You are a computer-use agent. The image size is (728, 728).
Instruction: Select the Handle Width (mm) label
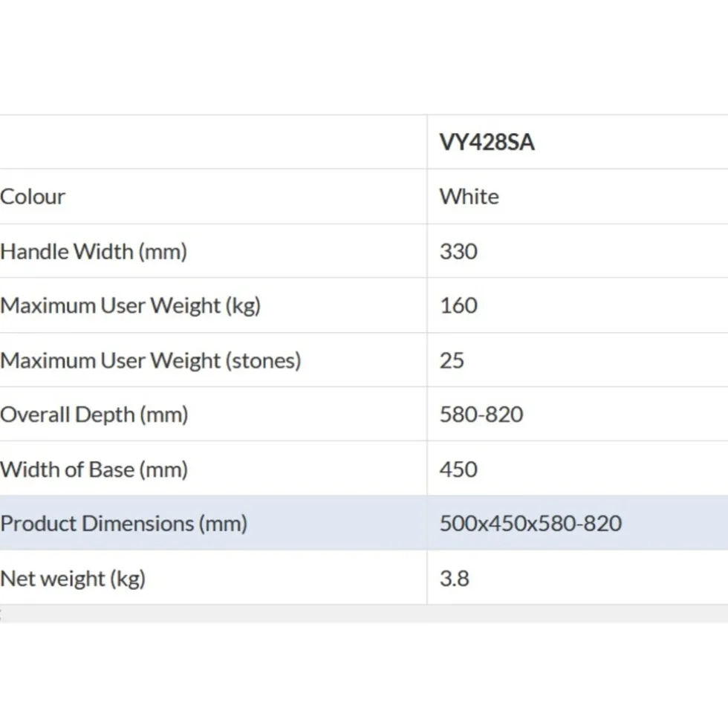coord(94,251)
